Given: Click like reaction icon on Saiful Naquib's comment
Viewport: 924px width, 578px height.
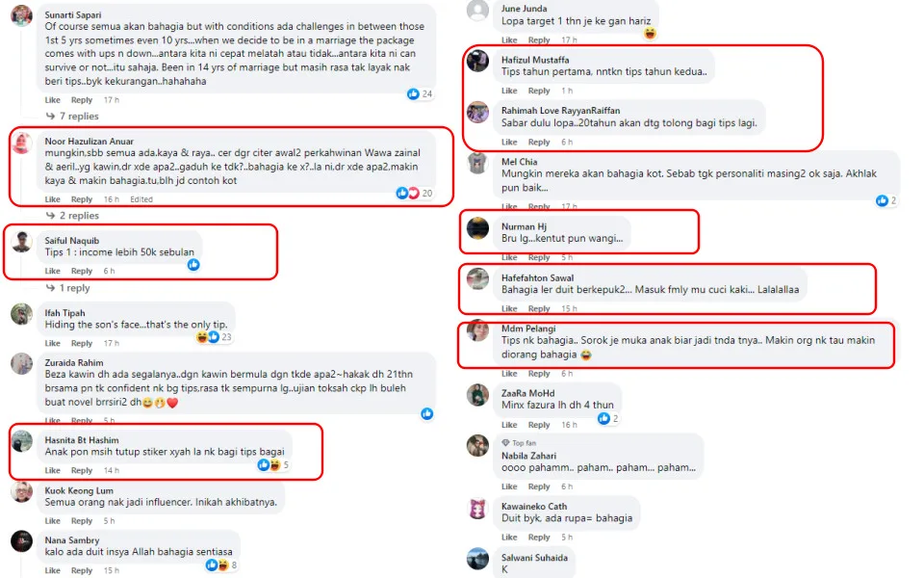Looking at the screenshot, I should pos(193,264).
